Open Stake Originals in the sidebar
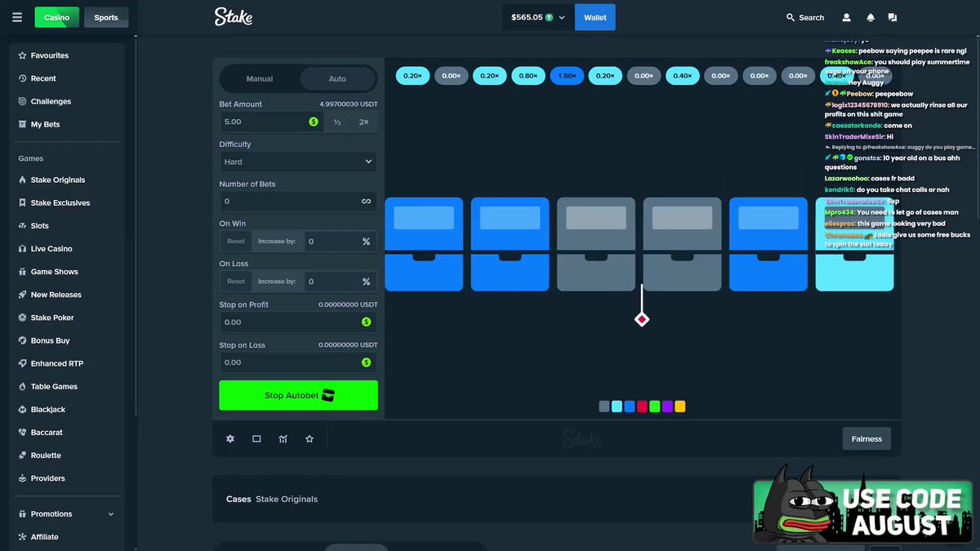The height and width of the screenshot is (551, 980). [x=57, y=180]
